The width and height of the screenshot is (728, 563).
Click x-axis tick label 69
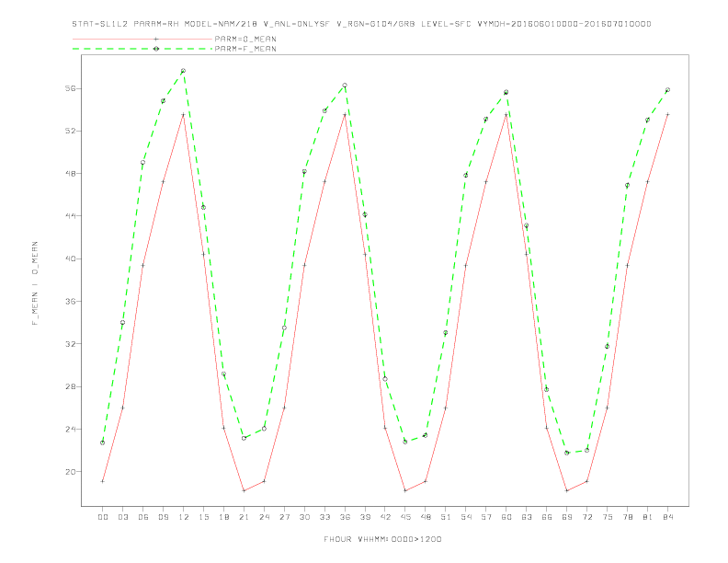click(x=567, y=517)
